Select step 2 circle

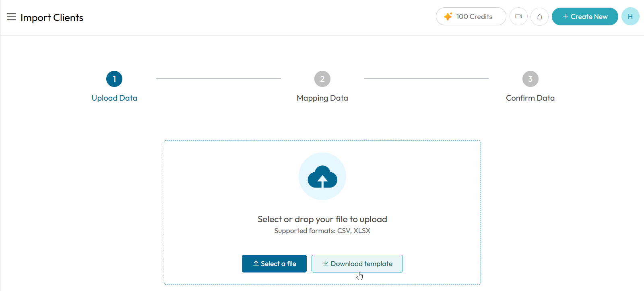tap(322, 79)
